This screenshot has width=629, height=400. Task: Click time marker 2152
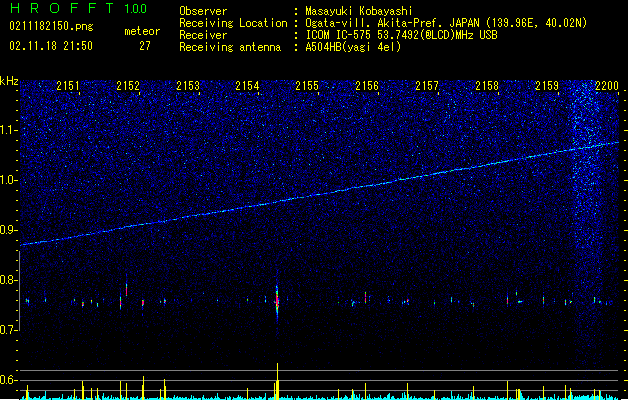[128, 85]
